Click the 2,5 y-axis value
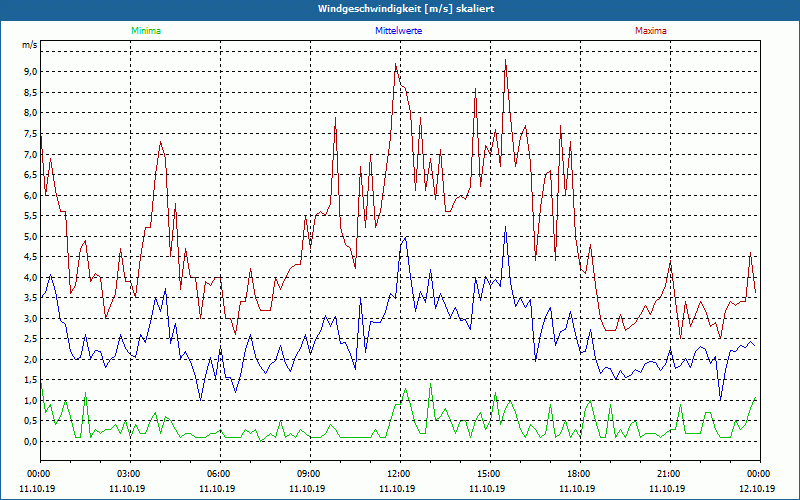Viewport: 800px width, 500px height. (x=31, y=339)
